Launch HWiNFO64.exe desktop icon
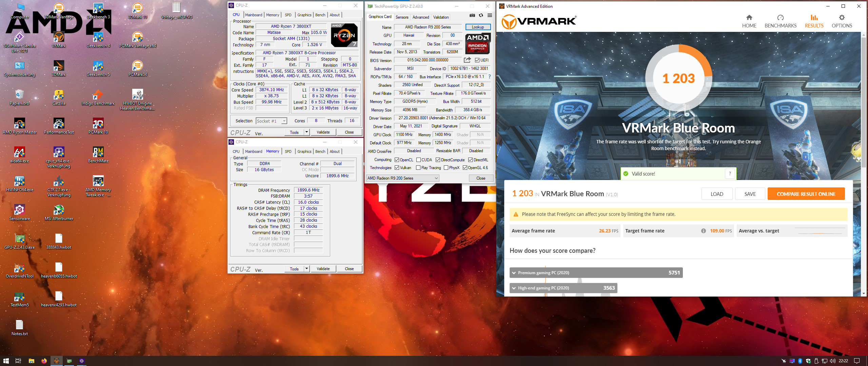The height and width of the screenshot is (366, 868). pyautogui.click(x=20, y=184)
